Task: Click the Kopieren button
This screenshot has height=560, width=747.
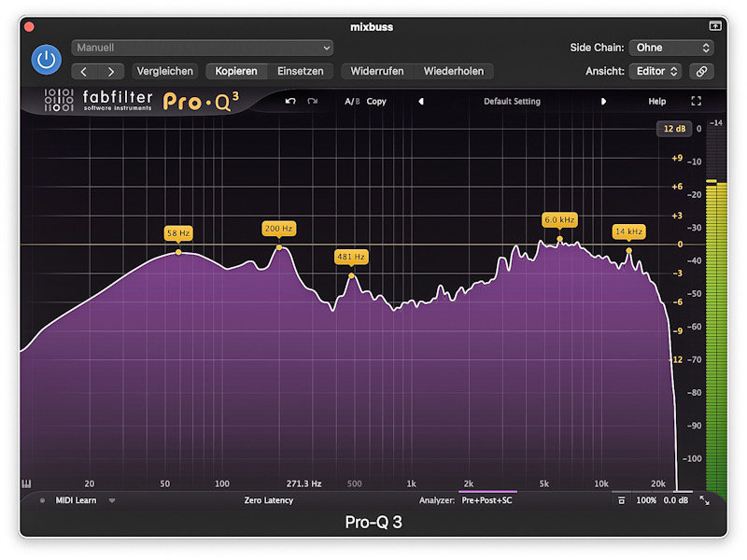Action: point(236,72)
